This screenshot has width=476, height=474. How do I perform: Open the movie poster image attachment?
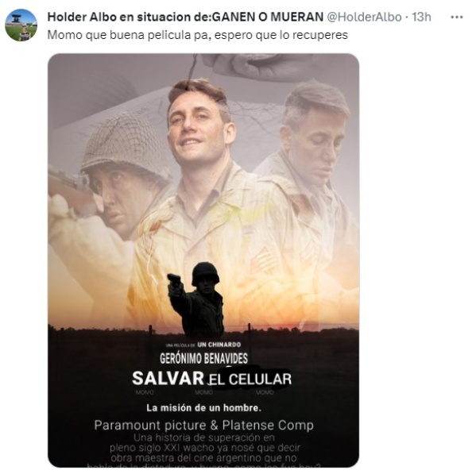[203, 260]
